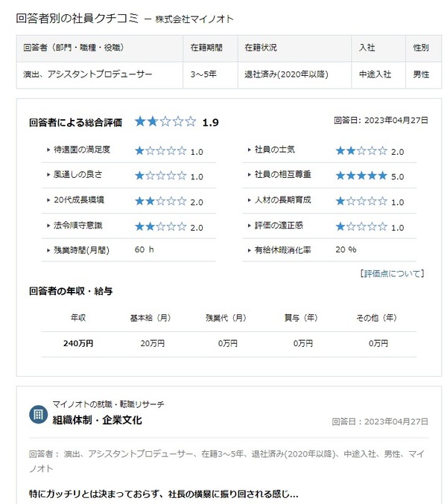This screenshot has width=447, height=504.
Task: Click the 待遇面の満足度 star rating
Action: 160,150
